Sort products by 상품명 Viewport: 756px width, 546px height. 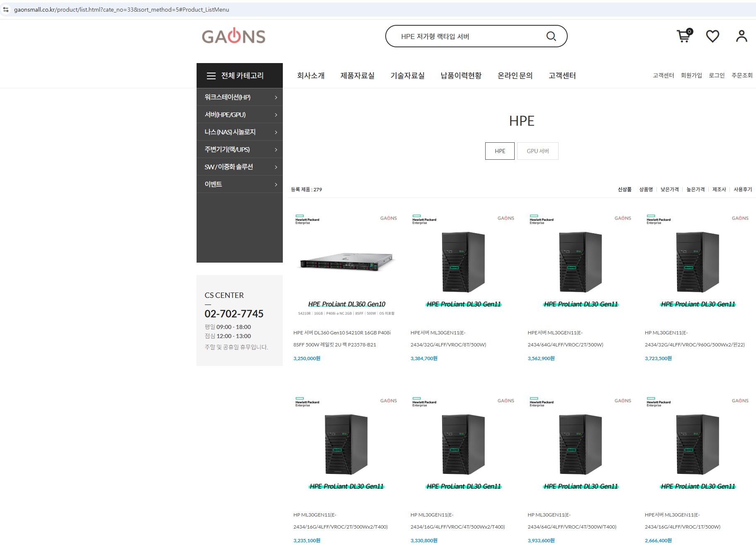(x=646, y=189)
